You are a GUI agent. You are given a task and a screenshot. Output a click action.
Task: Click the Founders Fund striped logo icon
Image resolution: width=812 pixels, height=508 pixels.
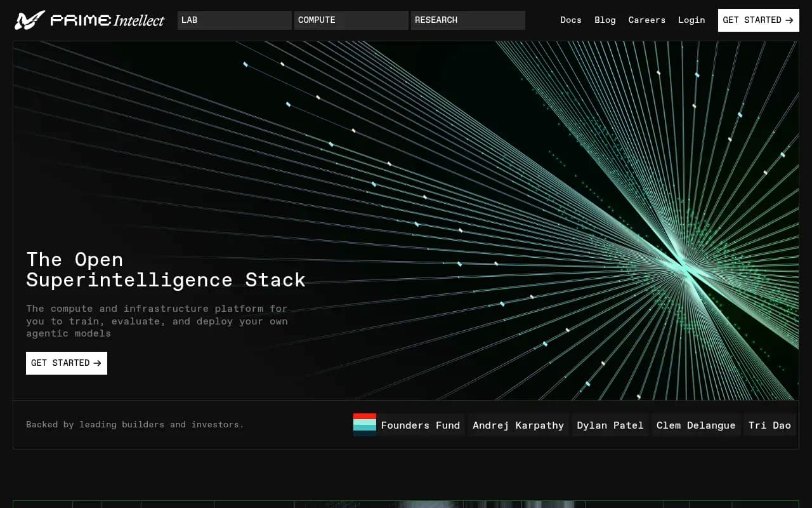coord(365,425)
